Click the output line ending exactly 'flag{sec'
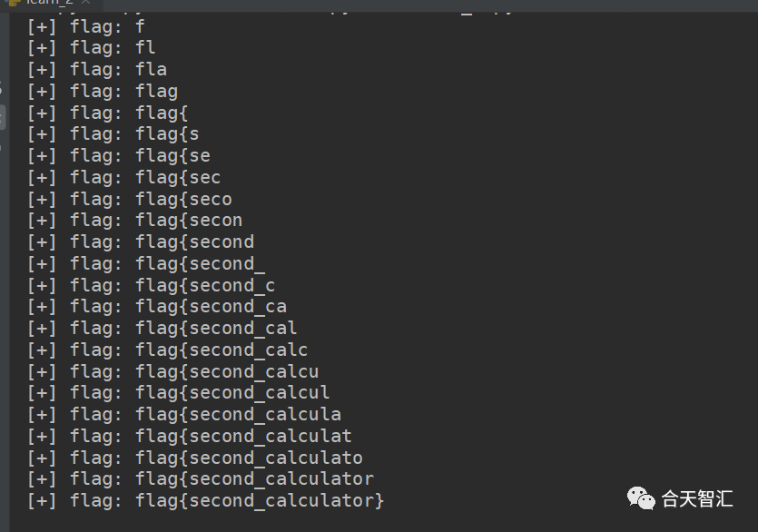 [123, 178]
